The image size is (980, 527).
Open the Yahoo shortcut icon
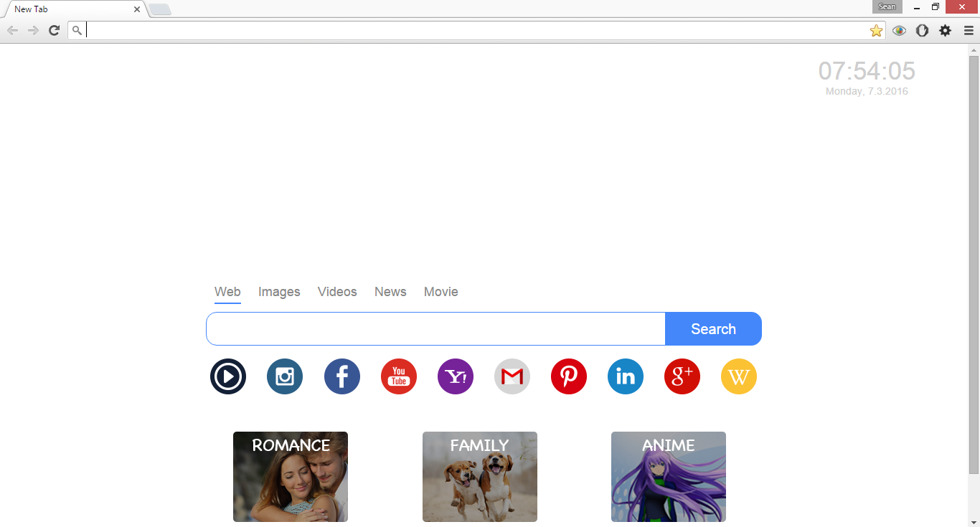(x=456, y=376)
